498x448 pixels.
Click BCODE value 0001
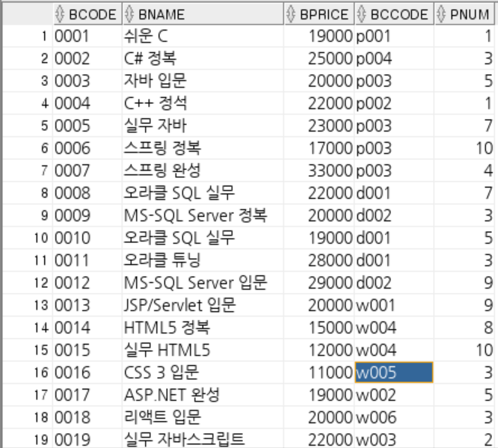pos(87,36)
